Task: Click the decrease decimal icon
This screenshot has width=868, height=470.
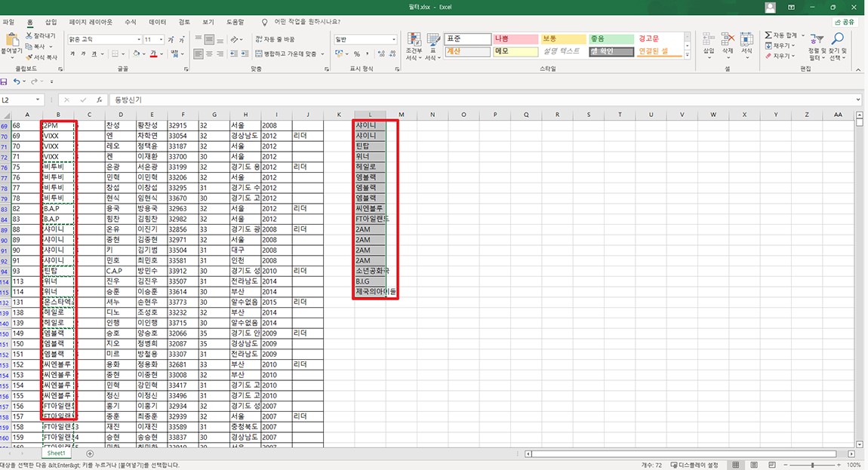Action: pyautogui.click(x=393, y=54)
